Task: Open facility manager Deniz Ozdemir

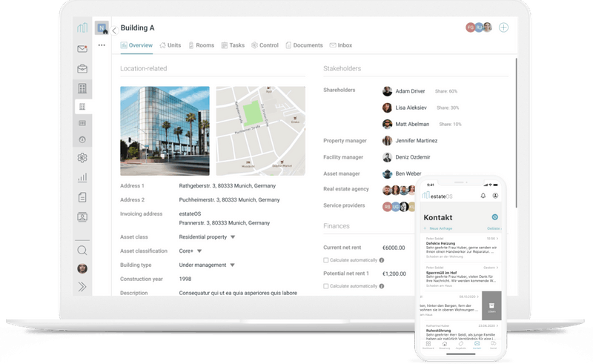Action: [x=406, y=157]
